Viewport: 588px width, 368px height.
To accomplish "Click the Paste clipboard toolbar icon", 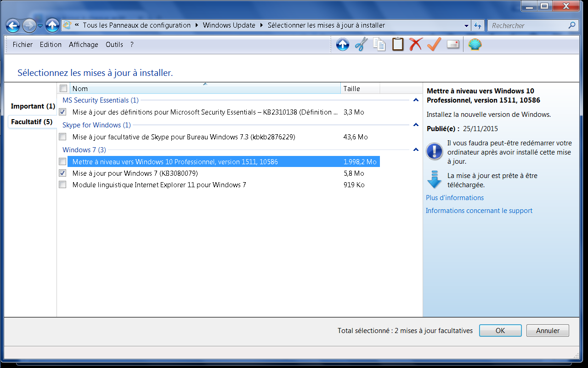I will (398, 45).
